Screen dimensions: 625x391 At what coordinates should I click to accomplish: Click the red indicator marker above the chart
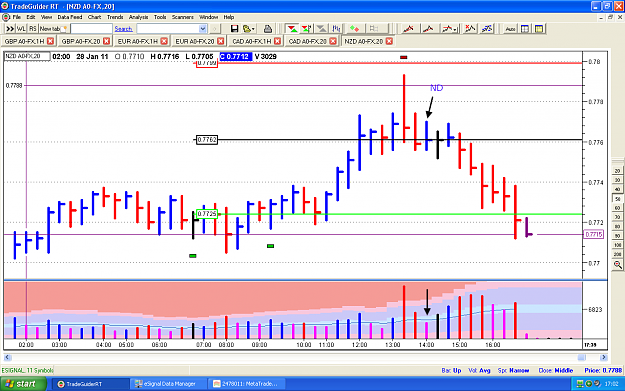coord(404,57)
